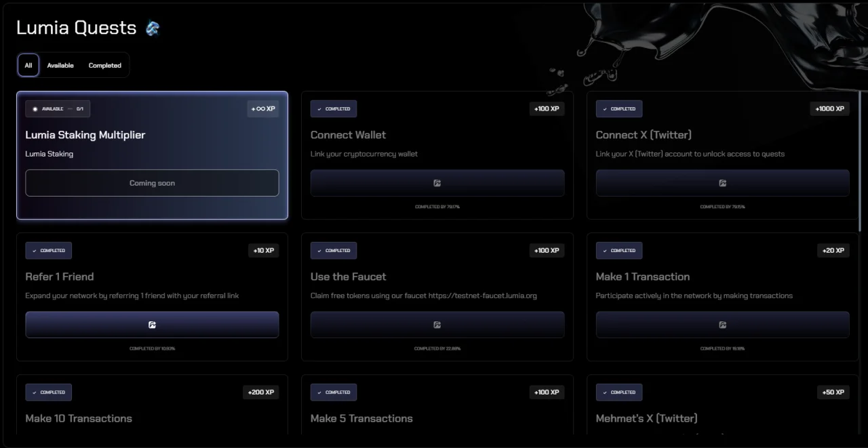Click the Make 1 Transaction quest title

[643, 277]
